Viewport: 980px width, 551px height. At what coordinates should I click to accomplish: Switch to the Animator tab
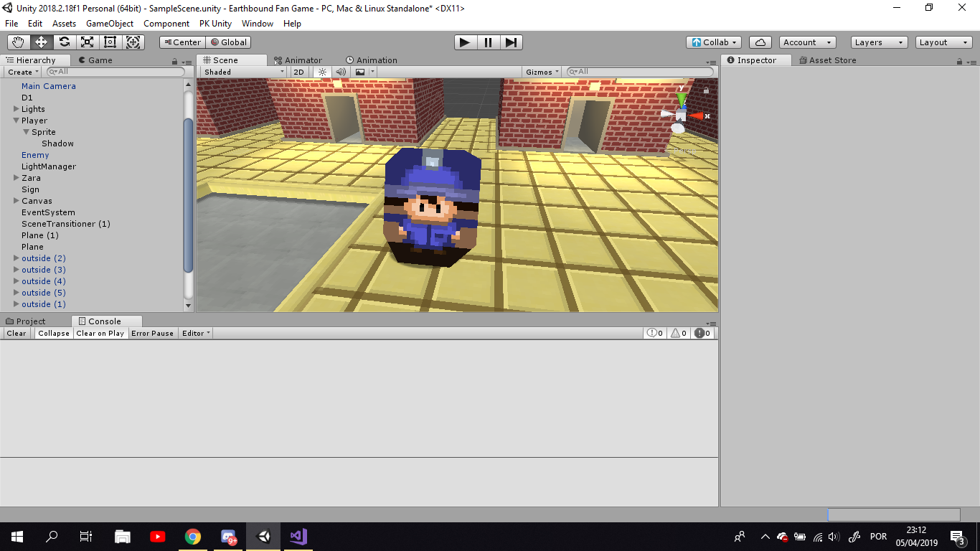pyautogui.click(x=298, y=60)
